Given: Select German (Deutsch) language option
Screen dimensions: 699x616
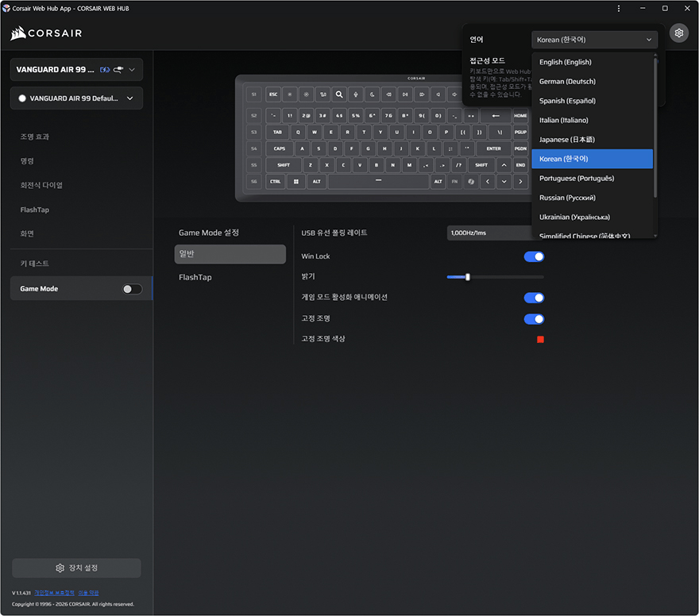Looking at the screenshot, I should 592,82.
